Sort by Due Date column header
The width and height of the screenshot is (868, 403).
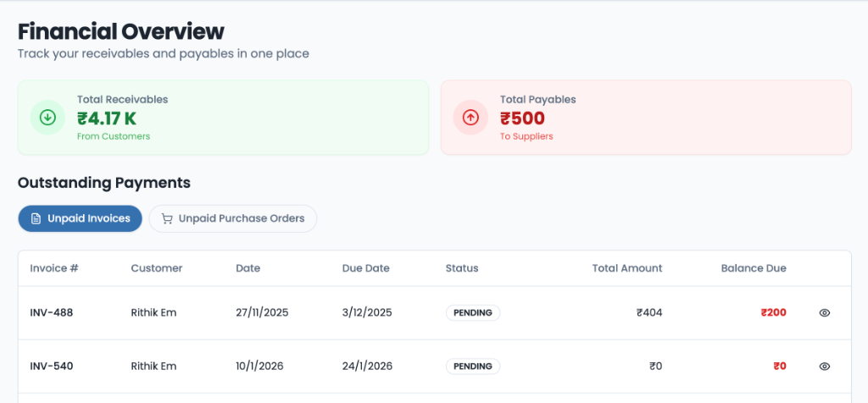(x=365, y=268)
